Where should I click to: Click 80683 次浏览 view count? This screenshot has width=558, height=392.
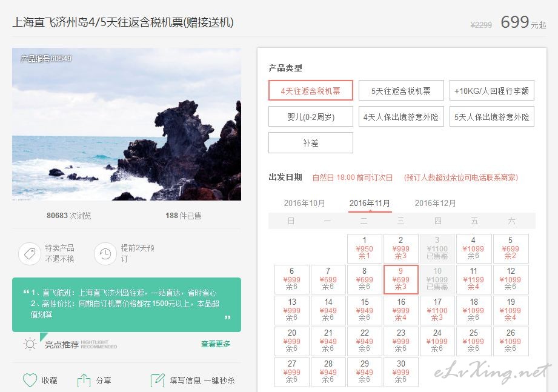click(x=68, y=216)
